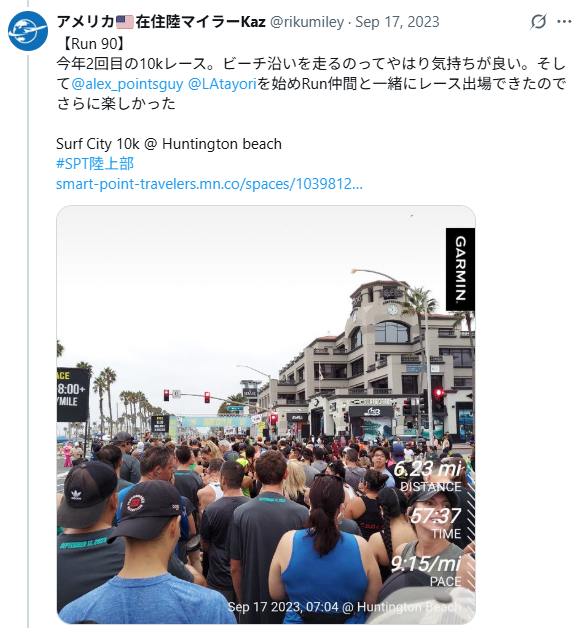Open the @rikumiley handle link
Screen dimensions: 588x628
pos(307,22)
